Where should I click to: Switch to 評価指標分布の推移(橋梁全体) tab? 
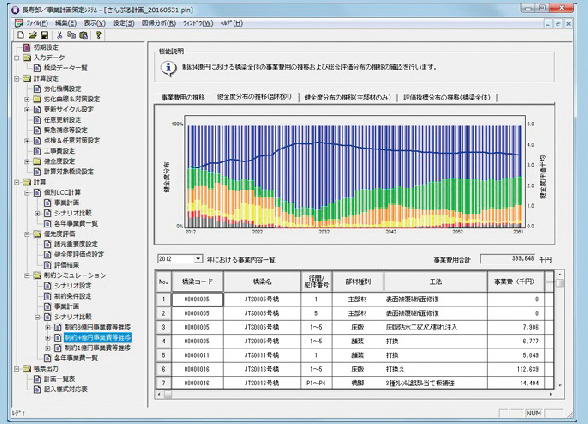point(447,97)
